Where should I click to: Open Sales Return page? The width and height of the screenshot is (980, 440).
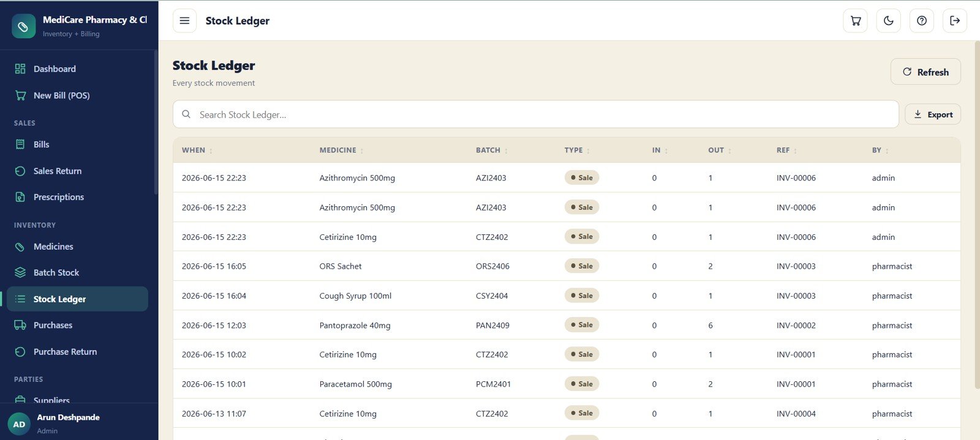pyautogui.click(x=77, y=171)
